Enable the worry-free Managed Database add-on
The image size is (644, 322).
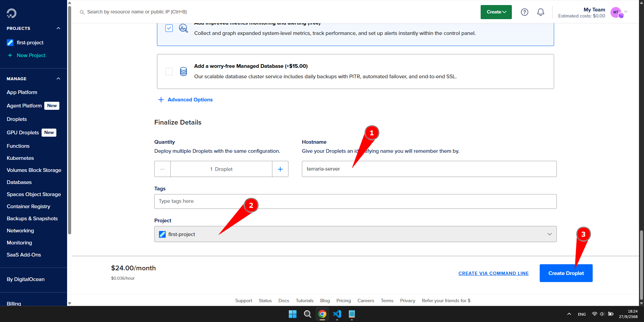(x=169, y=71)
